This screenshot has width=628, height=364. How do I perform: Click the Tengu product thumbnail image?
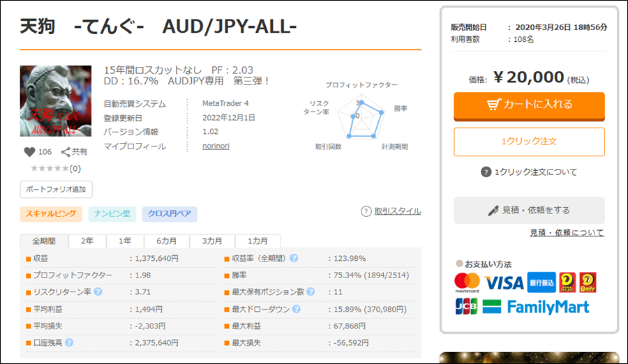coord(56,101)
